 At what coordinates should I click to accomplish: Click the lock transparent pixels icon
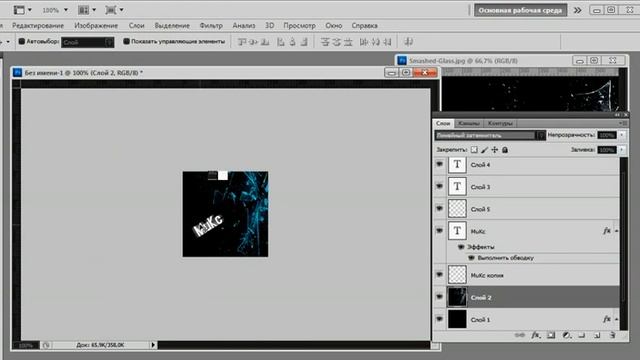pos(474,150)
